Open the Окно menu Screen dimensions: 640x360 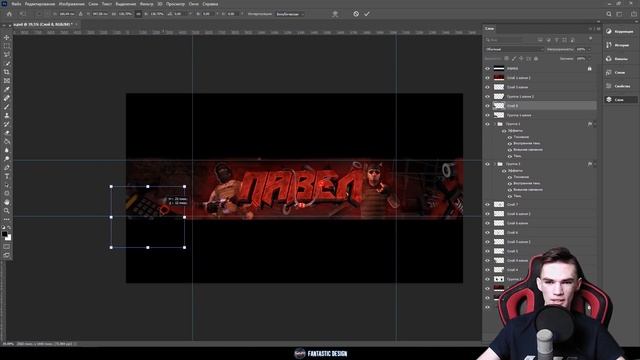coord(194,4)
